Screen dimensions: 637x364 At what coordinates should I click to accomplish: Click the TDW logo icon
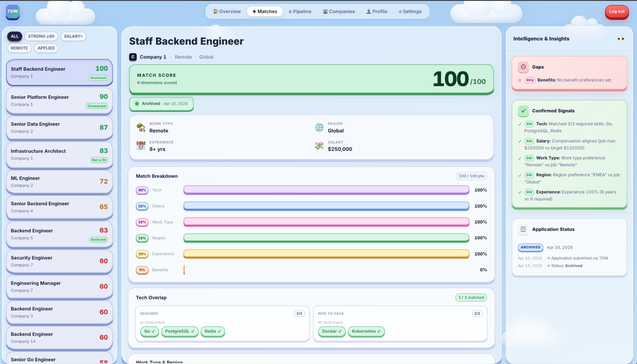13,11
